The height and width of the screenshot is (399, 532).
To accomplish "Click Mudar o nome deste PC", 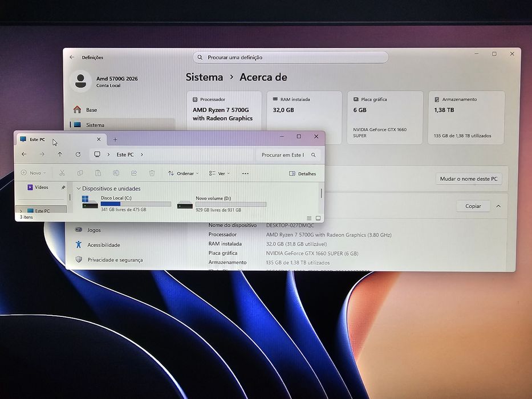I will [469, 179].
